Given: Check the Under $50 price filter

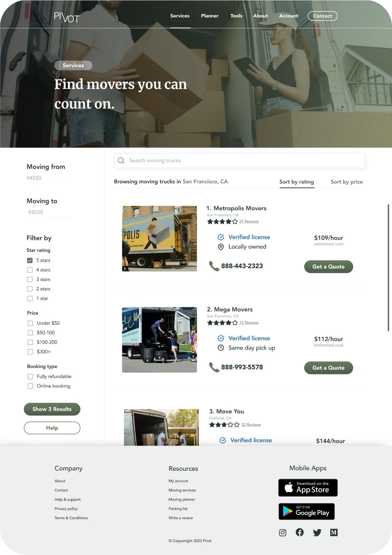Looking at the screenshot, I should (30, 323).
